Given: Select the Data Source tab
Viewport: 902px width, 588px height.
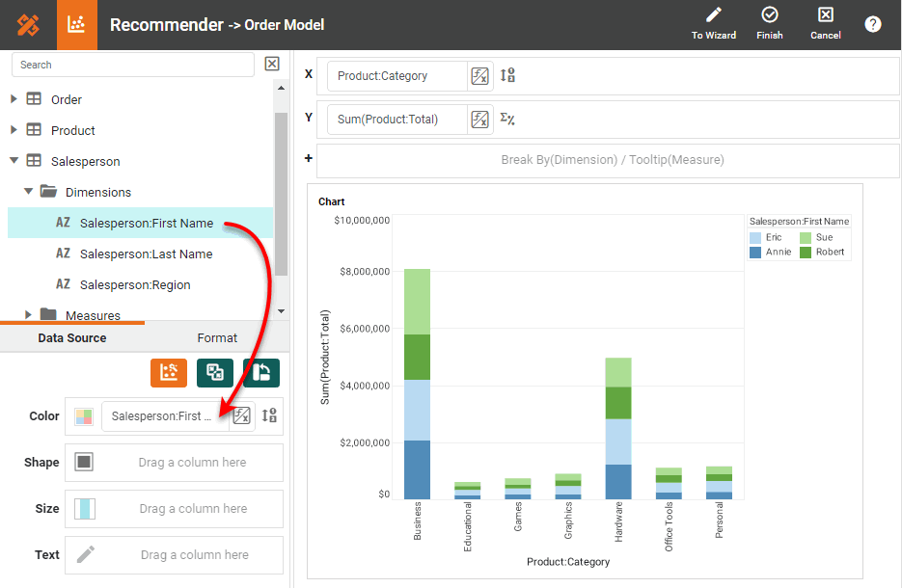Looking at the screenshot, I should pos(72,337).
